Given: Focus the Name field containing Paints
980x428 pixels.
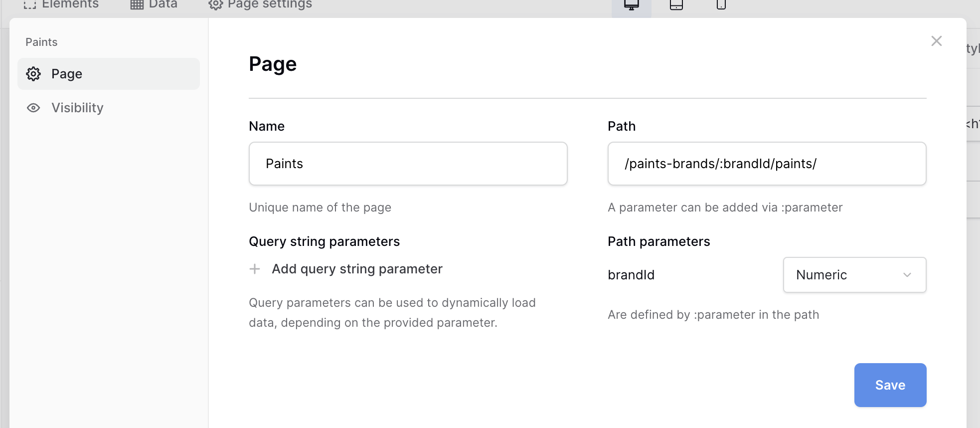Looking at the screenshot, I should pos(408,164).
